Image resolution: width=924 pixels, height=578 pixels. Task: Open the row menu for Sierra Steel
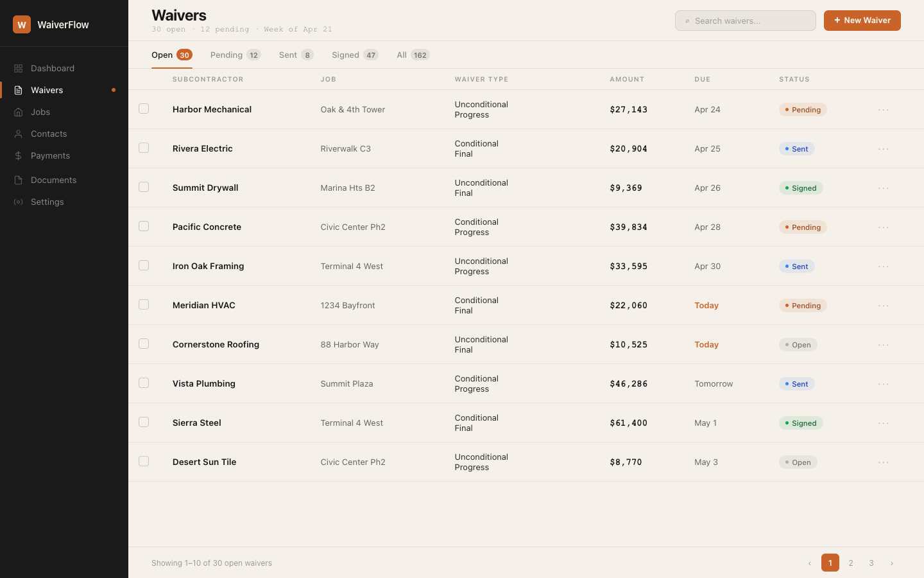(884, 423)
